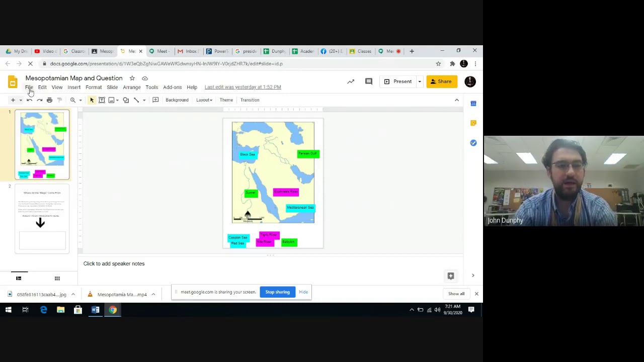
Task: Open Google Calendar side panel icon
Action: click(473, 104)
